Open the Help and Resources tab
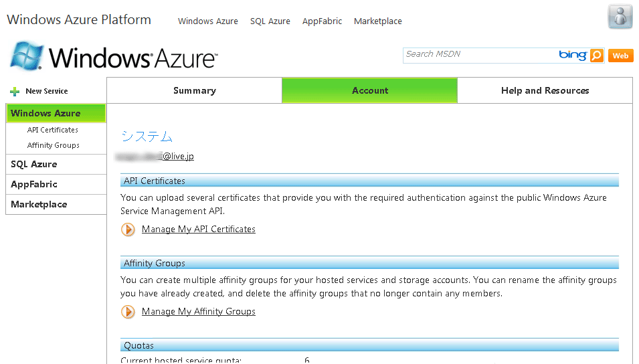Image resolution: width=639 pixels, height=364 pixels. point(545,90)
